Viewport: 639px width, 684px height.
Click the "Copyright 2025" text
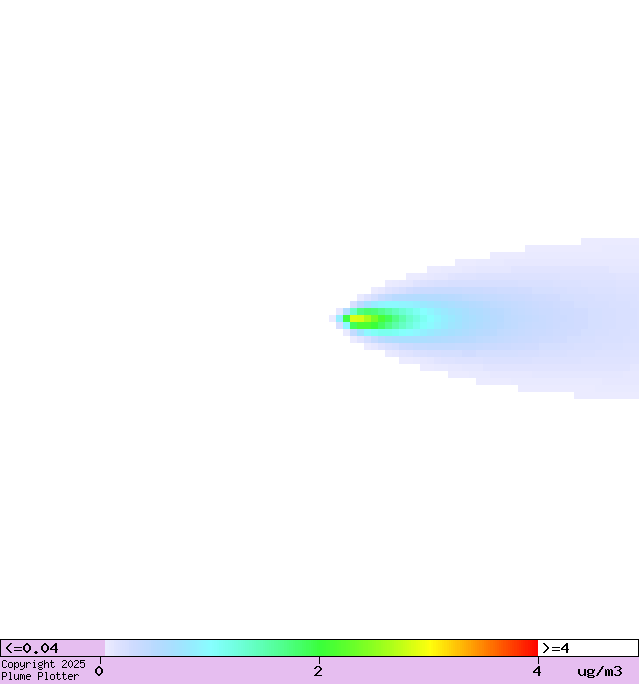(43, 664)
